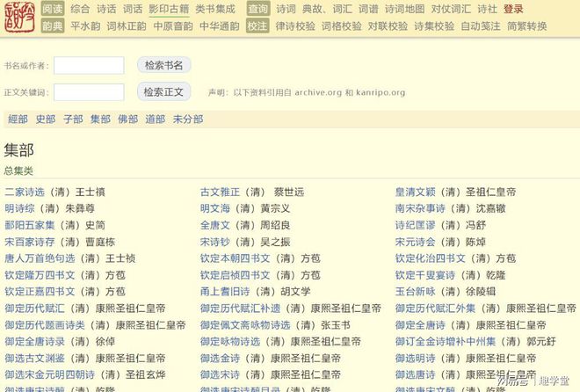Open the book 玉台新咏
Screen dimensions: 580x392
(416, 292)
